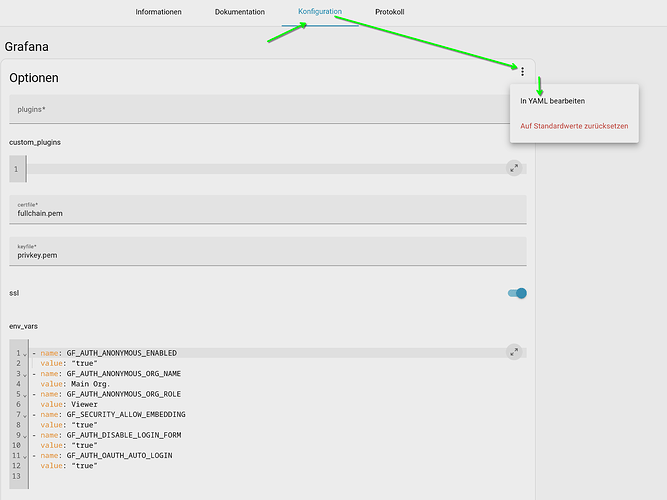Screen dimensions: 667x500
Task: Open the Dokumentation tab
Action: point(239,12)
